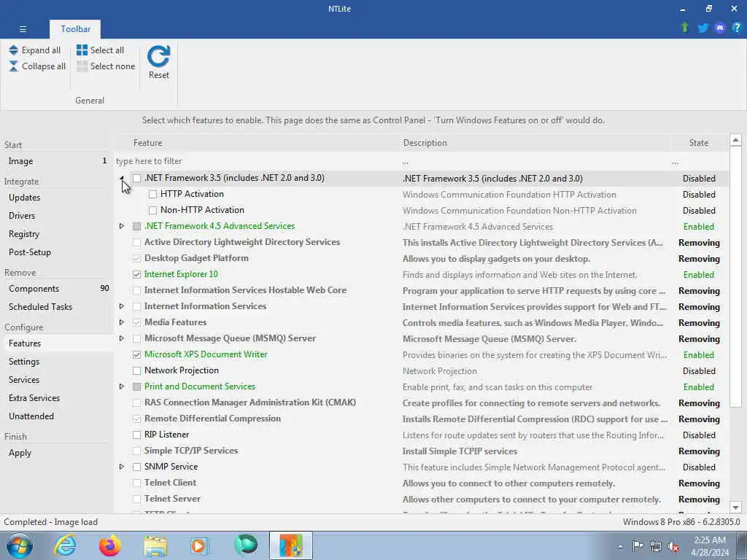Click the NTLite active taskbar button

290,545
